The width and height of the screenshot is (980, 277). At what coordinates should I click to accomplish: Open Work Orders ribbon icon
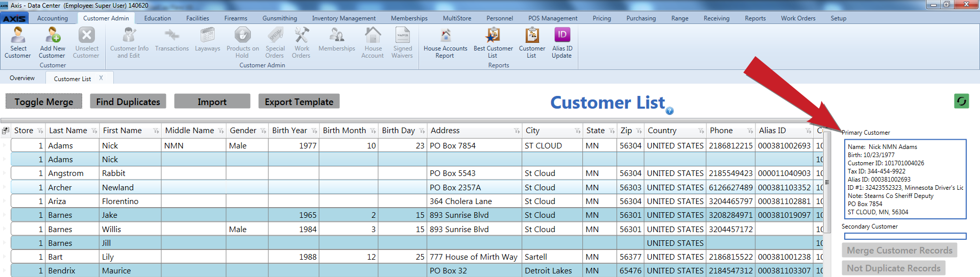301,42
